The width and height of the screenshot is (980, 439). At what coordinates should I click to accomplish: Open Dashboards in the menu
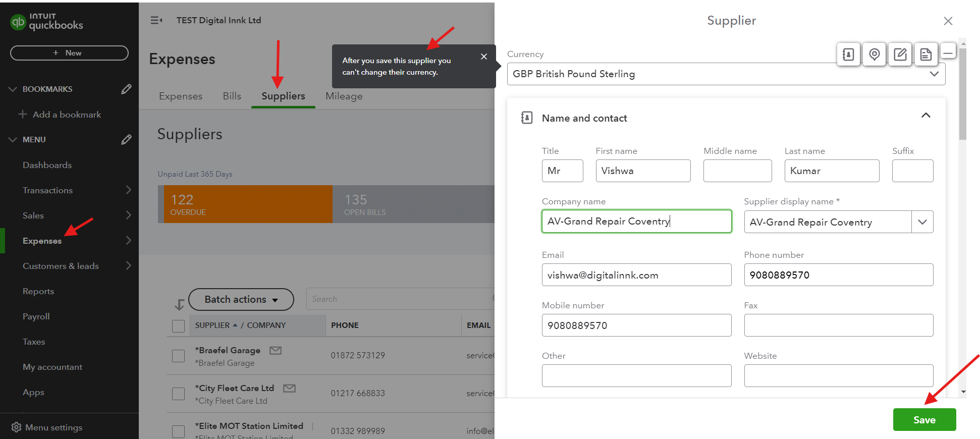click(x=47, y=165)
